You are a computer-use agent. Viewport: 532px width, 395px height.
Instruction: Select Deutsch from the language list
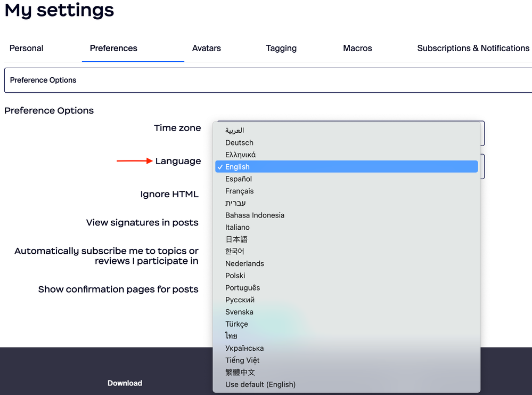[239, 143]
